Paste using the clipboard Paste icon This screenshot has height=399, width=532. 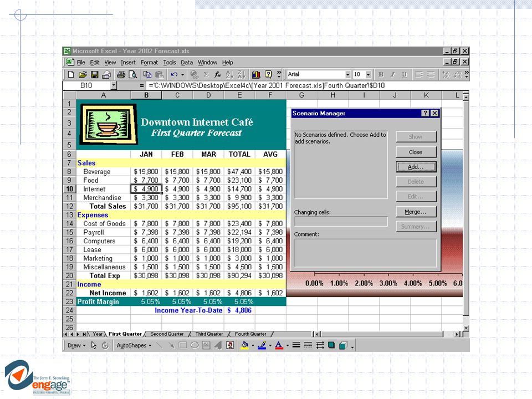click(x=159, y=74)
